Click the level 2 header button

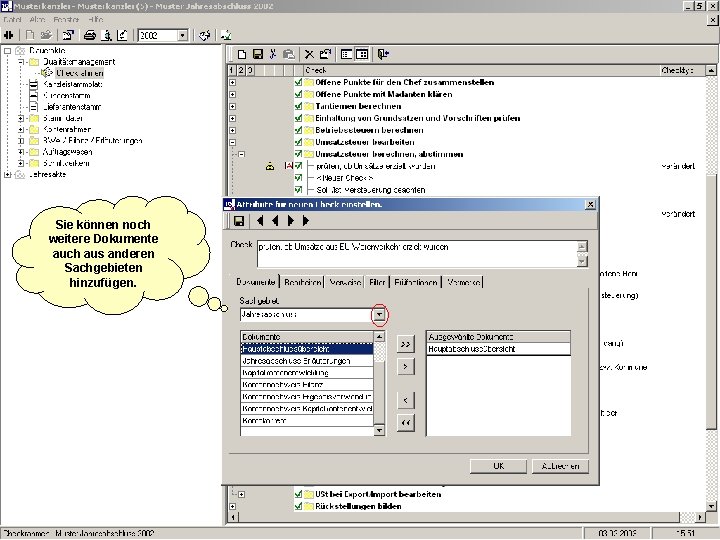click(x=241, y=70)
